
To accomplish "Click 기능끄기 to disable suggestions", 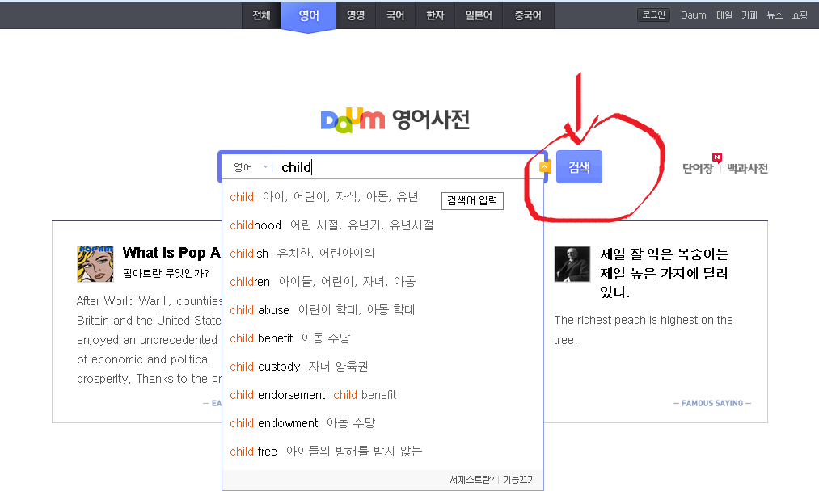I will 519,480.
